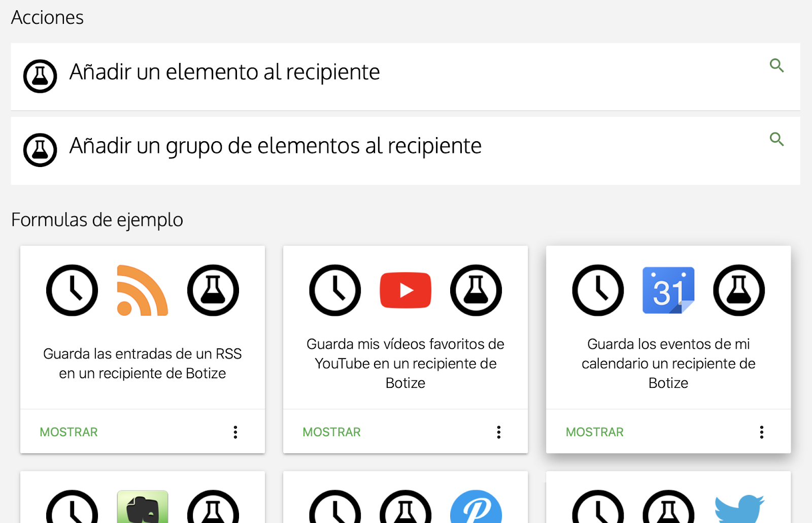Click the flask icon in the calendar card
812x523 pixels.
point(739,290)
